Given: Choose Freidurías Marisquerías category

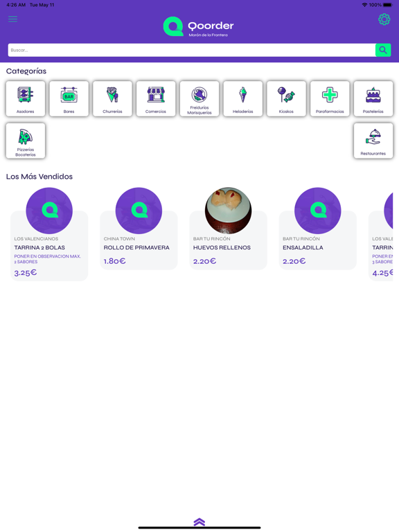Looking at the screenshot, I should [x=199, y=99].
